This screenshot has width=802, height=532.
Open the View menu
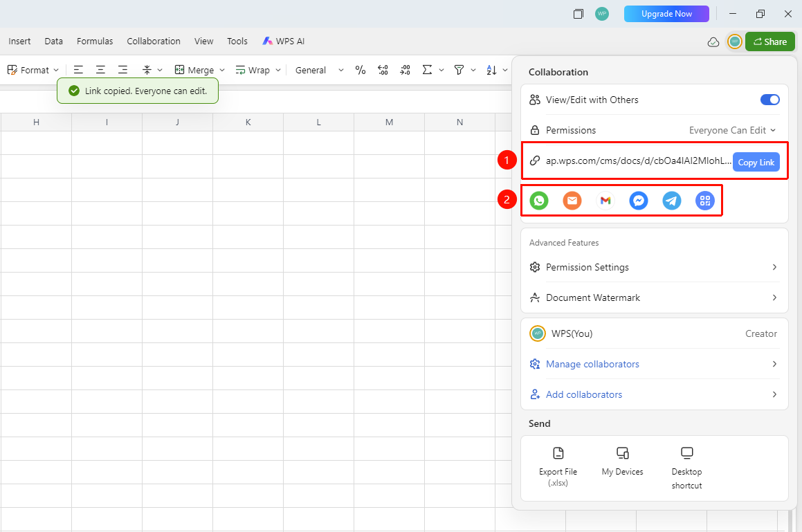tap(203, 42)
